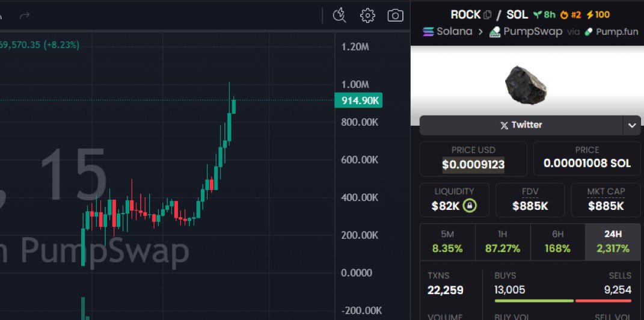Image resolution: width=644 pixels, height=320 pixels.
Task: Click the lightning 100 boost badge
Action: pos(598,15)
